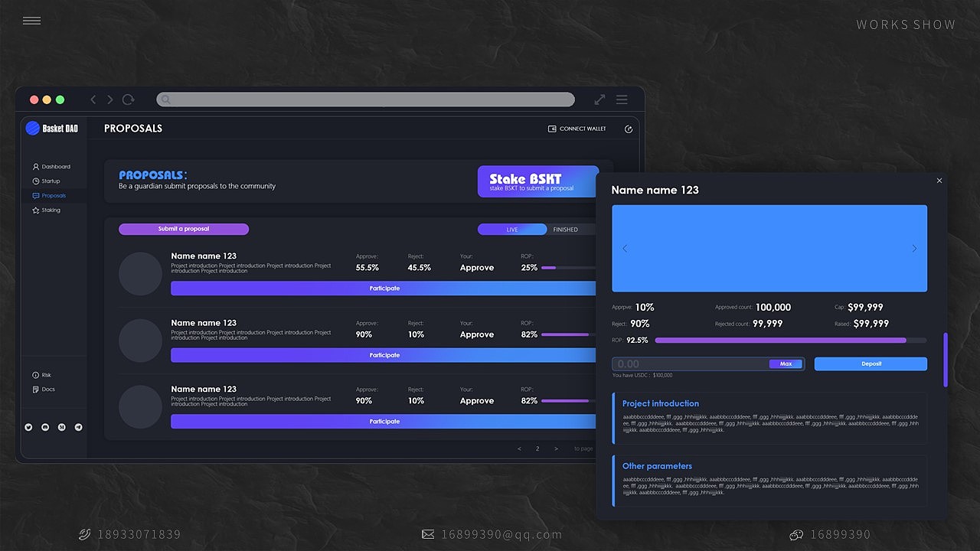
Task: Switch the proposals list to FINISHED
Action: pyautogui.click(x=566, y=230)
